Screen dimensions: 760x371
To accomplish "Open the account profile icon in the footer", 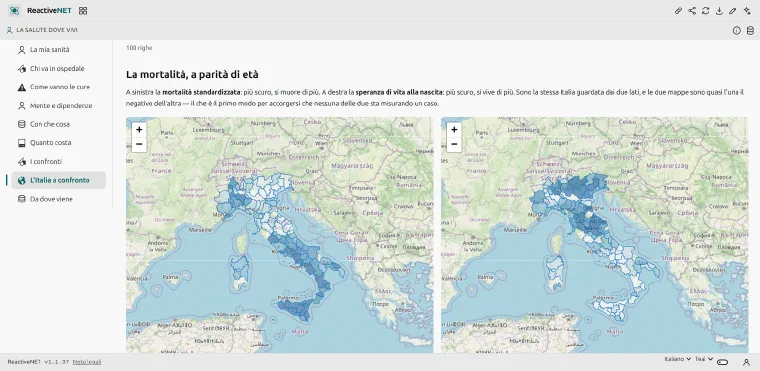I will coord(746,362).
